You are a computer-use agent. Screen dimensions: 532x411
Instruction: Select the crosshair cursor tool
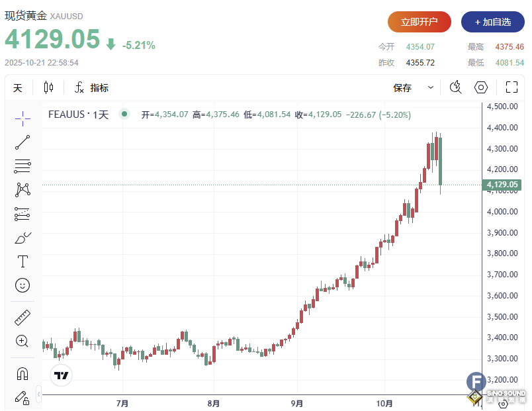[x=22, y=118]
